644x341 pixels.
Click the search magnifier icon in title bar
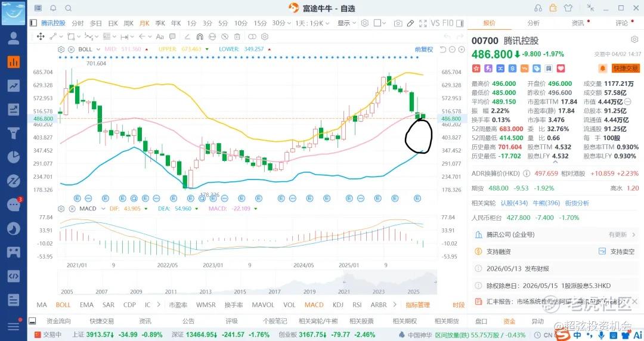[67, 8]
